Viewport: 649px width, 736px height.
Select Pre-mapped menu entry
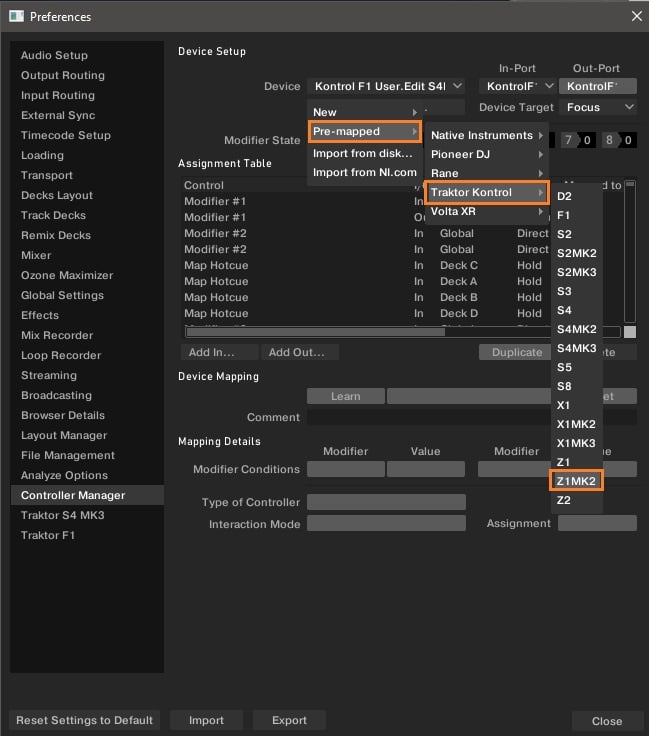[365, 131]
